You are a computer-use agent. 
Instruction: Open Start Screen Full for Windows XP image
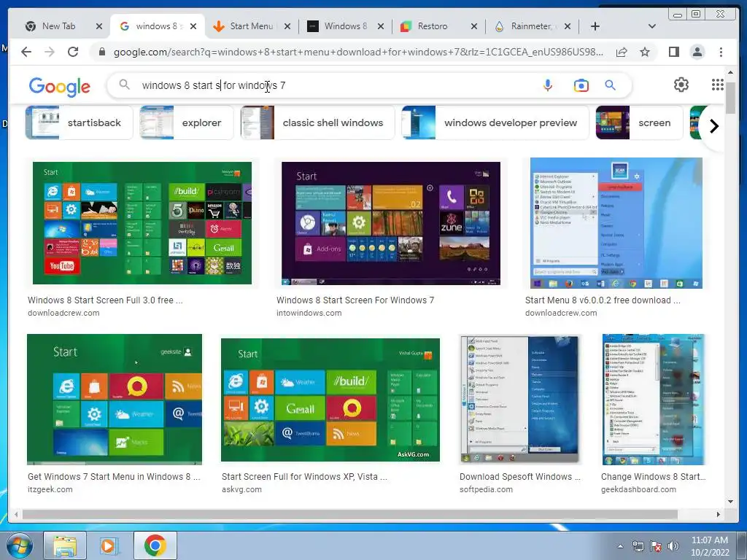click(330, 400)
